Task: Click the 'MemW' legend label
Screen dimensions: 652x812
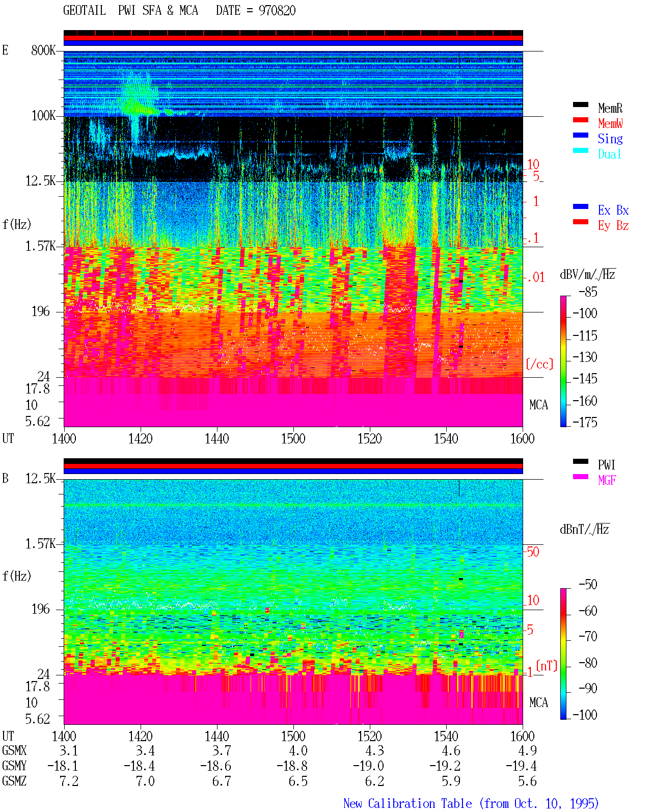Action: [610, 123]
